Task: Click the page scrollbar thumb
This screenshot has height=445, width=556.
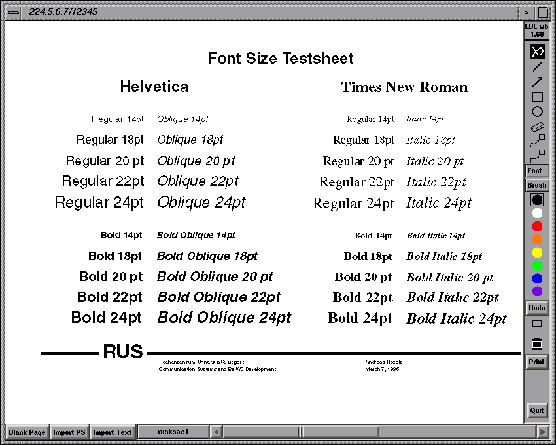Action: 301,432
